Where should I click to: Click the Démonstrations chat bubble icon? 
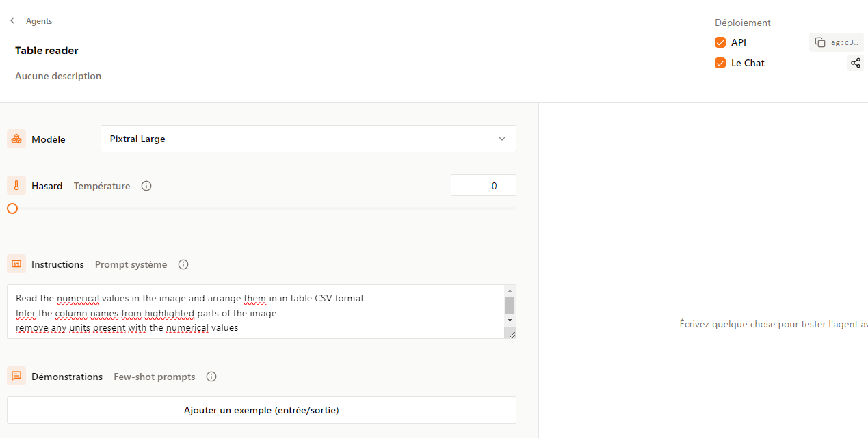(x=16, y=377)
